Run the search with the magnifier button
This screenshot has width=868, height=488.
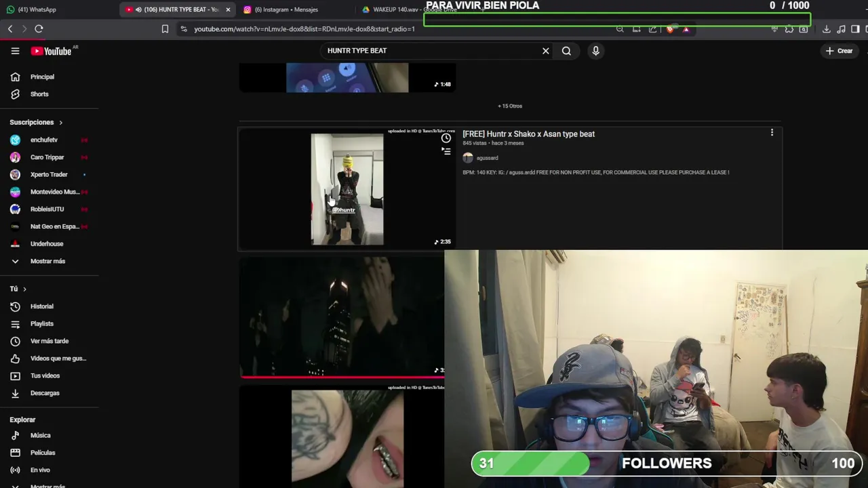pyautogui.click(x=566, y=51)
